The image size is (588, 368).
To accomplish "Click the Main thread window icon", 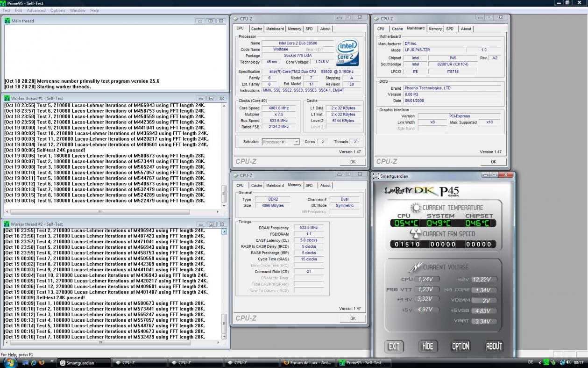I will pyautogui.click(x=7, y=21).
